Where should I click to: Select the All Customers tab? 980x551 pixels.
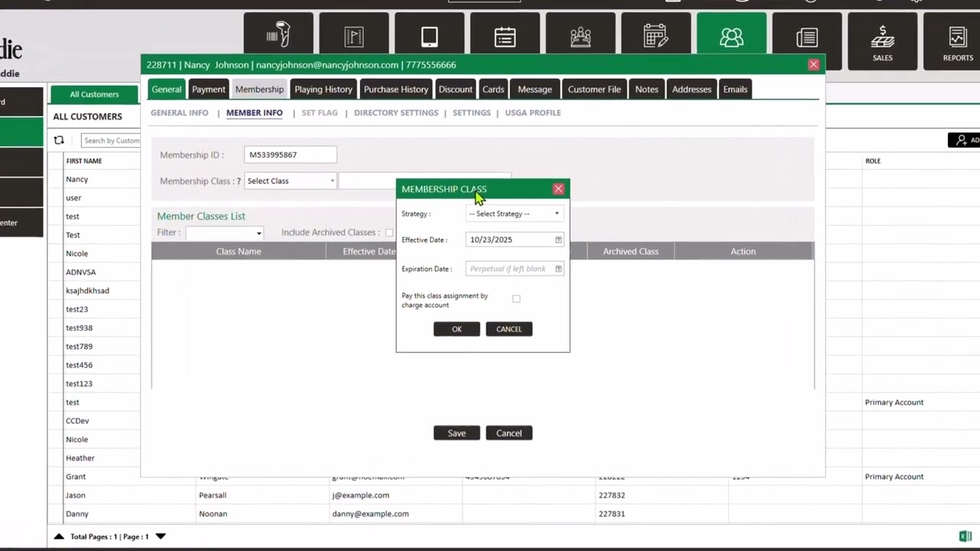(94, 94)
